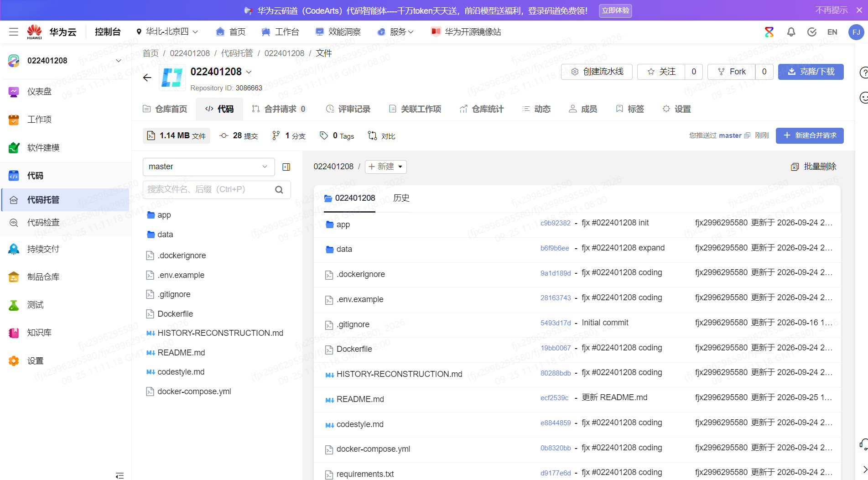Open commit link c9b92382
Image resolution: width=868 pixels, height=480 pixels.
coord(555,223)
